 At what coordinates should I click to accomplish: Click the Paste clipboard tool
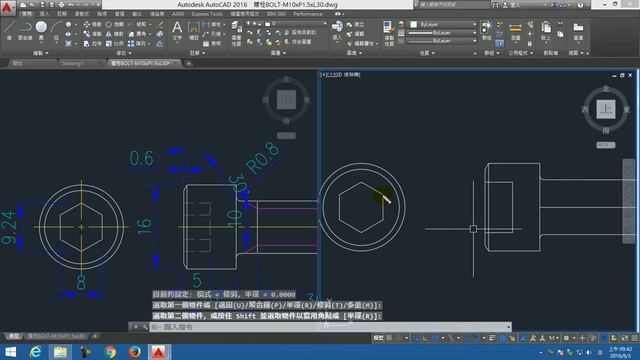[x=546, y=31]
